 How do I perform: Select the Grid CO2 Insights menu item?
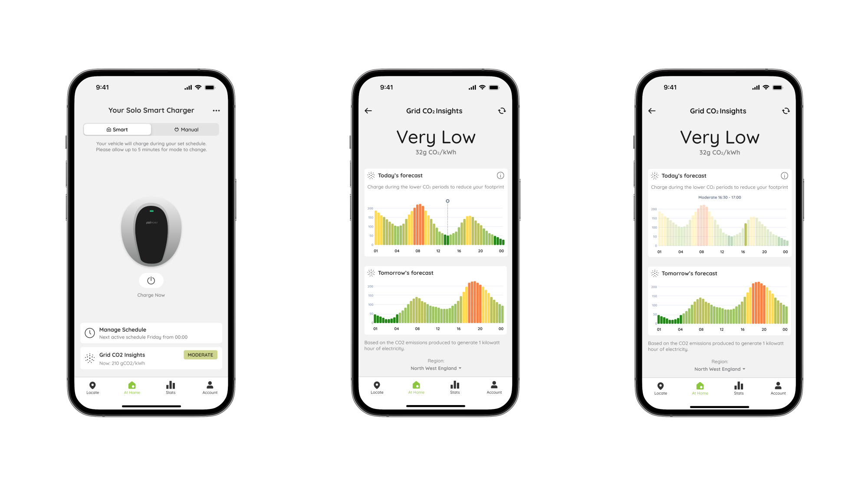coord(151,358)
